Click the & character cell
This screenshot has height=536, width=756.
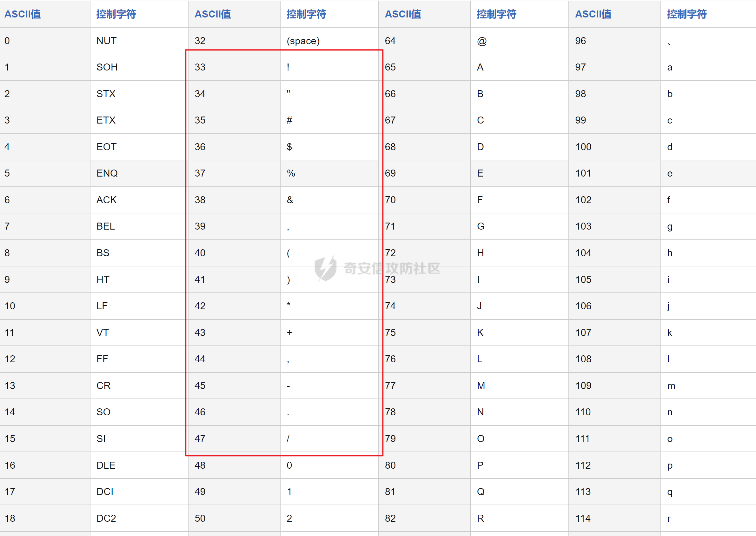tap(289, 200)
